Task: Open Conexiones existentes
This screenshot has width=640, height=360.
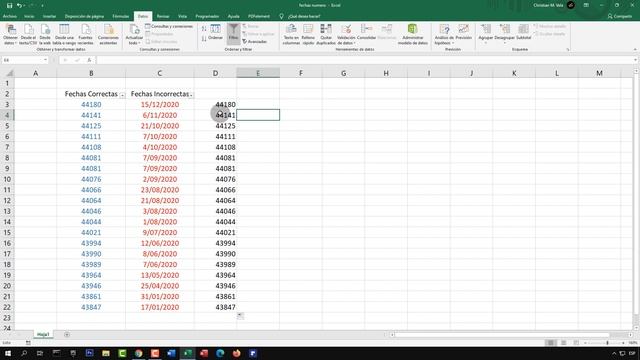Action: tap(108, 34)
